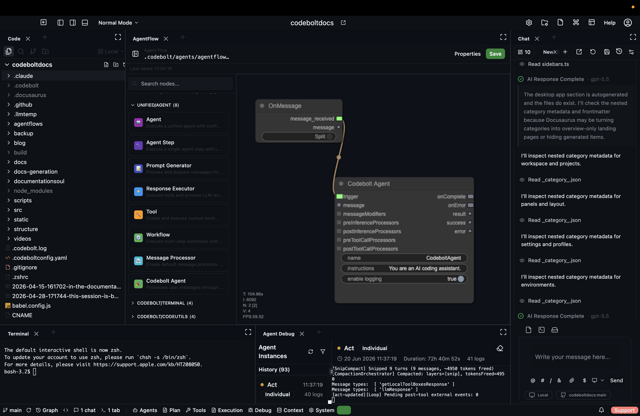Click the command key icon in top bar
Image resolution: width=640 pixels, height=416 pixels.
point(576,22)
